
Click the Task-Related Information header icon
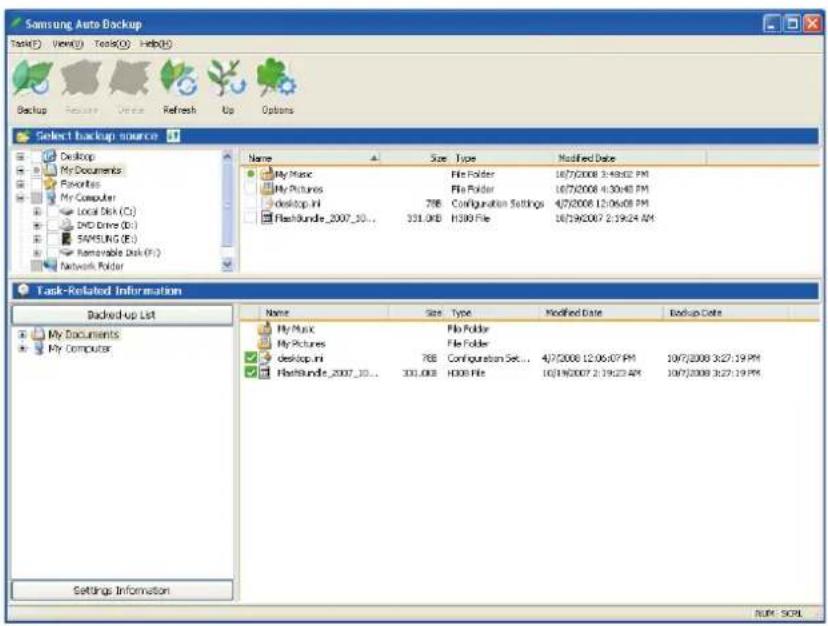click(23, 290)
